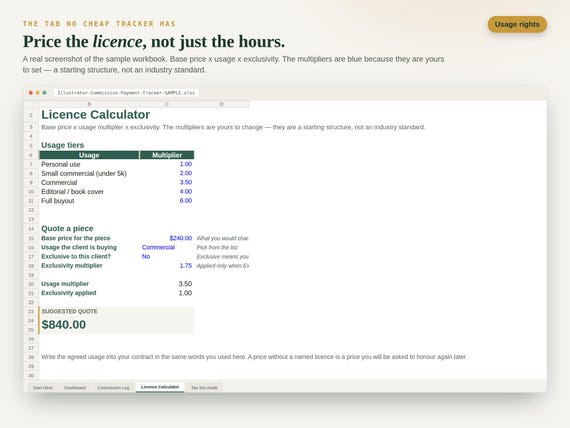Open the Tax Set-Aside sheet tab
570x428 pixels.
coord(204,388)
